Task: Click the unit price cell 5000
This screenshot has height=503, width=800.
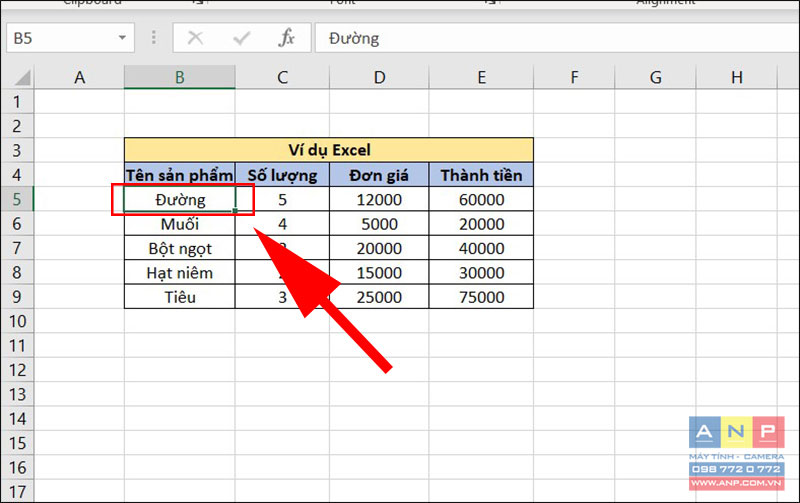Action: (379, 223)
